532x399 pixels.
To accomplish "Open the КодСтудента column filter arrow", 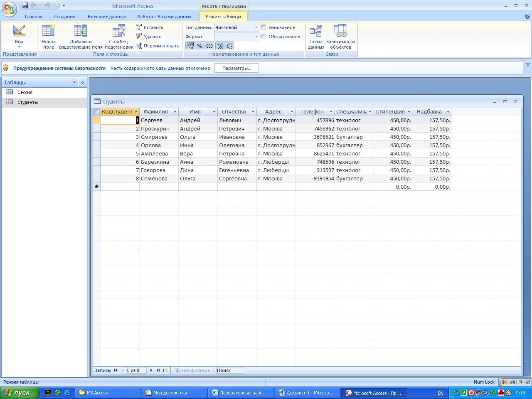I will pos(136,112).
